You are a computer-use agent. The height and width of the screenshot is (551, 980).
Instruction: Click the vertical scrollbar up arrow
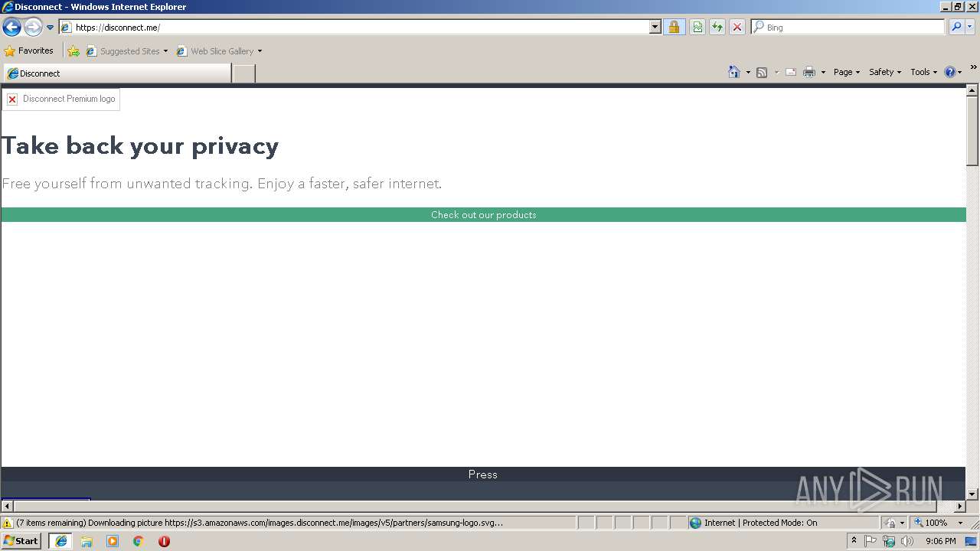coord(972,90)
